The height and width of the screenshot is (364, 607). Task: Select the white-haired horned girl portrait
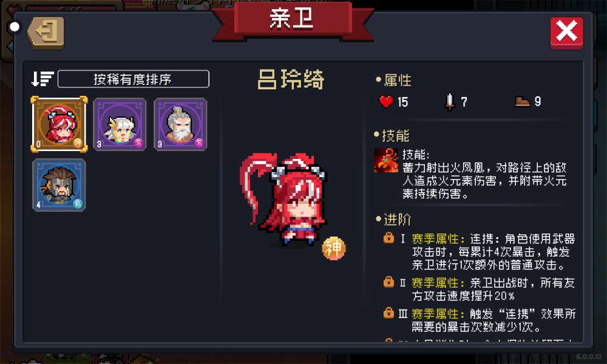[120, 124]
